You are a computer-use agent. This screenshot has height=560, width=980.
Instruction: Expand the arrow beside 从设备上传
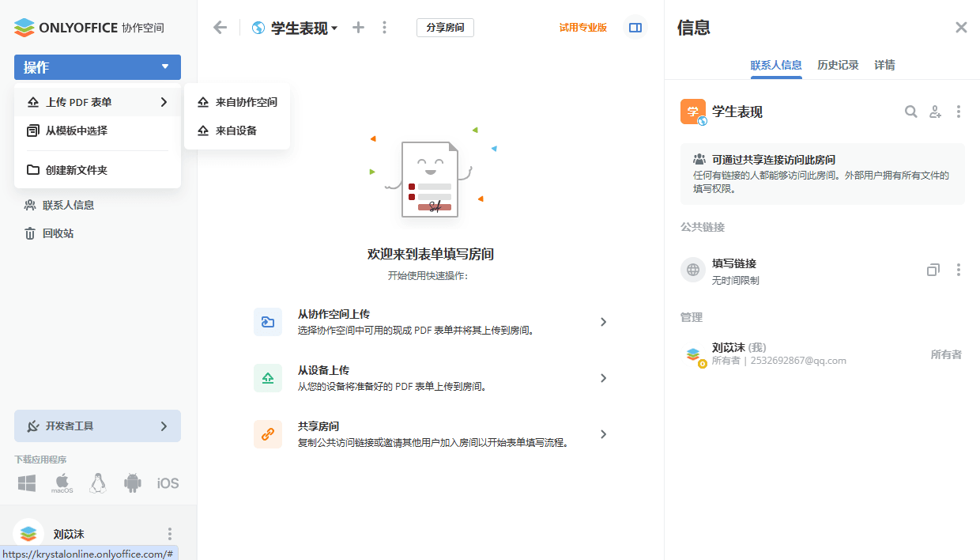point(603,378)
